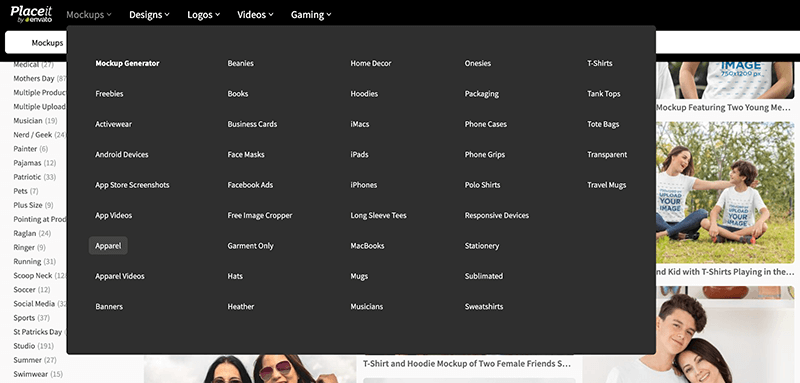Choose Tank Tops from the menu
Screen dimensions: 800x383
604,94
